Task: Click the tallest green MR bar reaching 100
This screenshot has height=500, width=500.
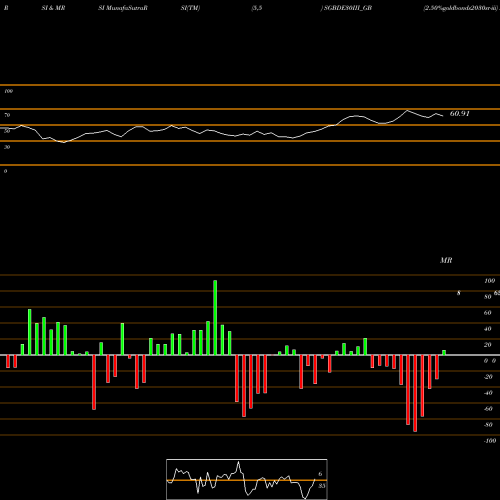Action: [215, 318]
